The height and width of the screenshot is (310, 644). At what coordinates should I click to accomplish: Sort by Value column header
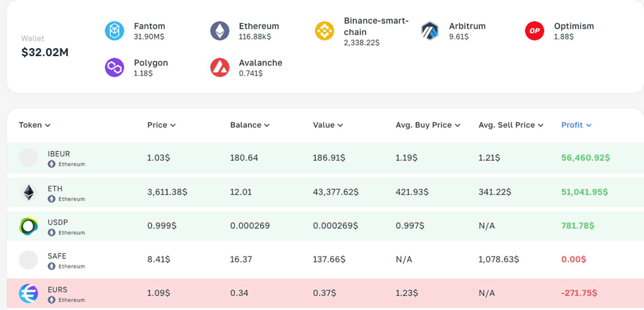click(328, 125)
